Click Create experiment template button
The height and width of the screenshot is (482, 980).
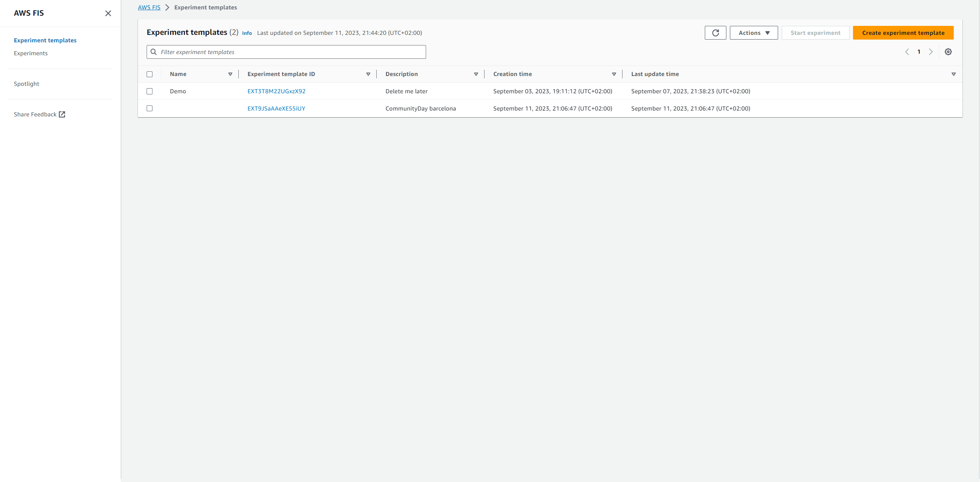pos(903,33)
